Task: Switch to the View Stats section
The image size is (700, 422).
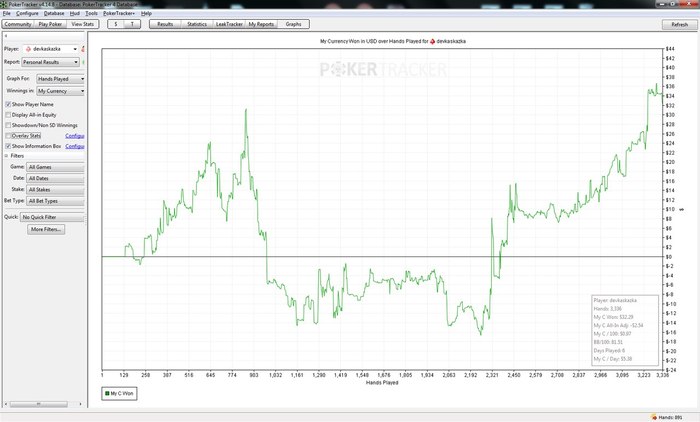Action: 83,24
